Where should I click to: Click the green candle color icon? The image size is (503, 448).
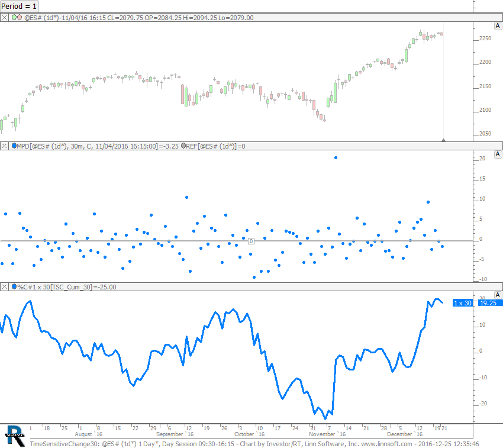point(14,18)
